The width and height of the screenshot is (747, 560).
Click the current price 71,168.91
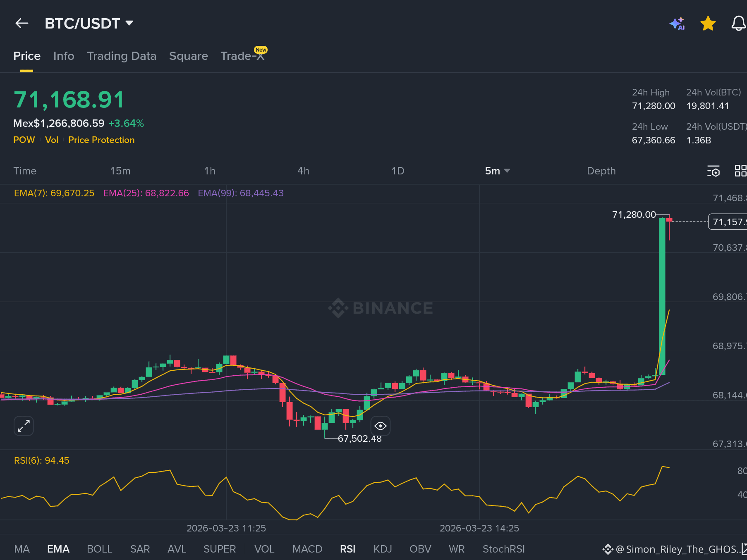[69, 100]
